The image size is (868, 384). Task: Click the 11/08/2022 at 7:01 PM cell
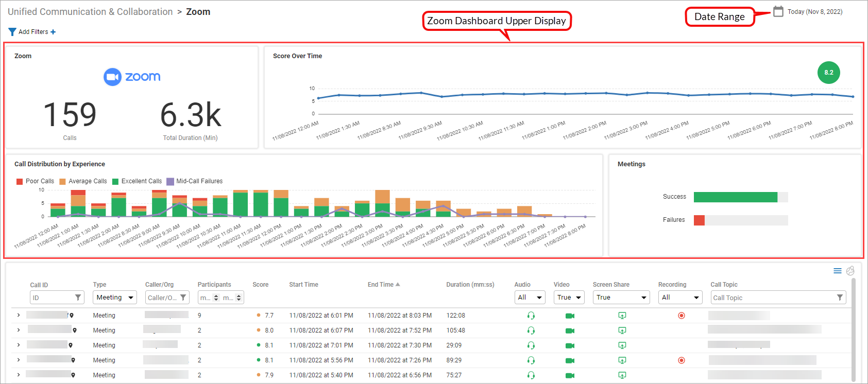pyautogui.click(x=321, y=345)
